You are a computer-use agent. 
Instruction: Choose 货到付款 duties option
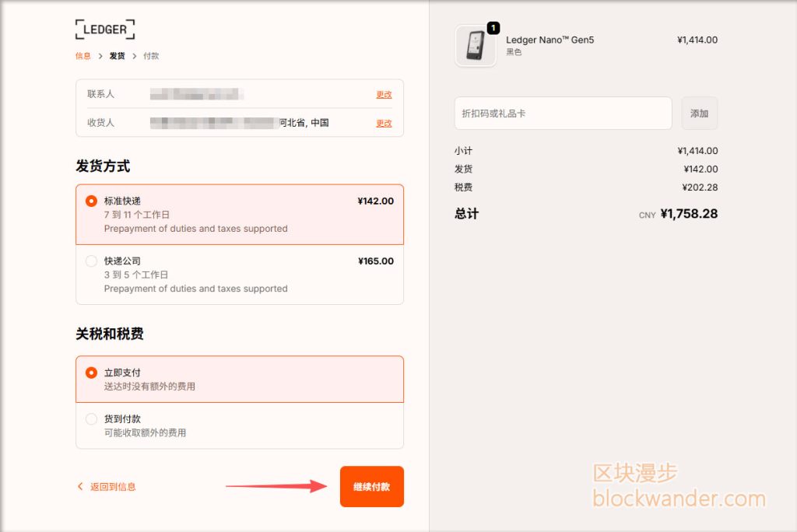240,425
